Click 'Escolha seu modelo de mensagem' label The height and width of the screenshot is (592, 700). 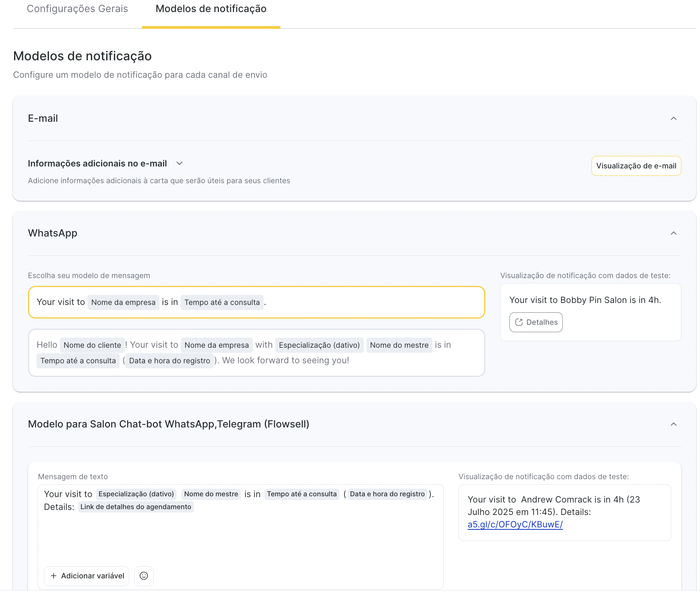[89, 275]
